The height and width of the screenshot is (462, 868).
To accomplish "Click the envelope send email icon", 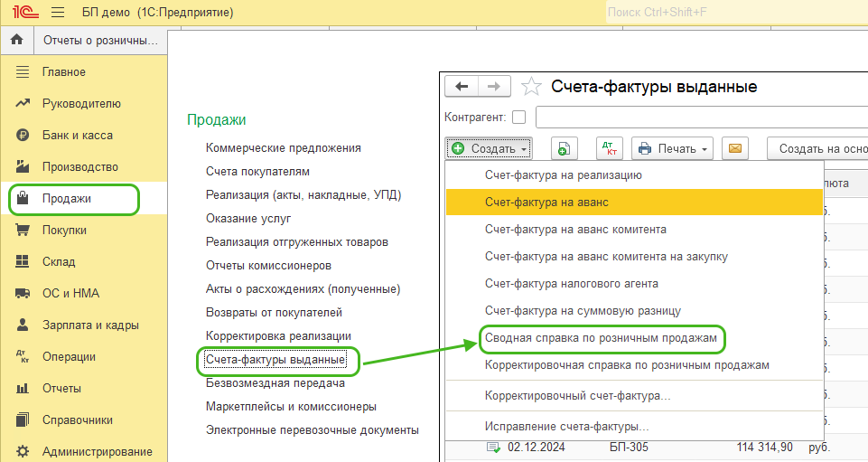I will coord(735,148).
